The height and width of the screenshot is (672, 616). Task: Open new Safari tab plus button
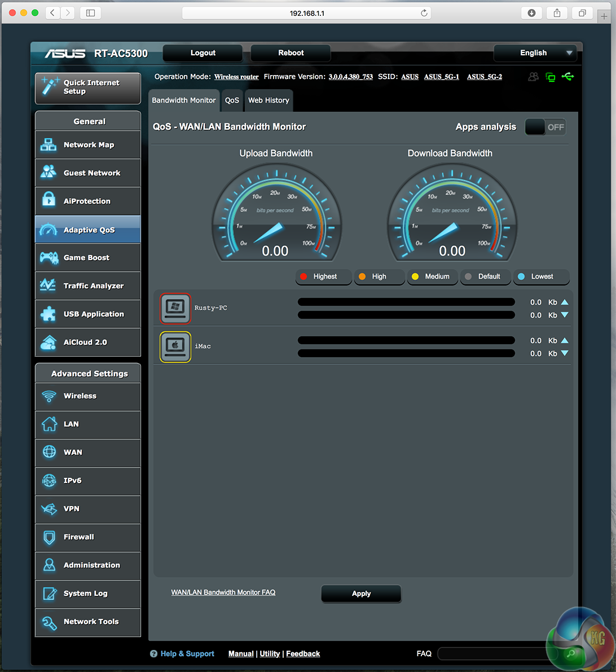[x=604, y=16]
